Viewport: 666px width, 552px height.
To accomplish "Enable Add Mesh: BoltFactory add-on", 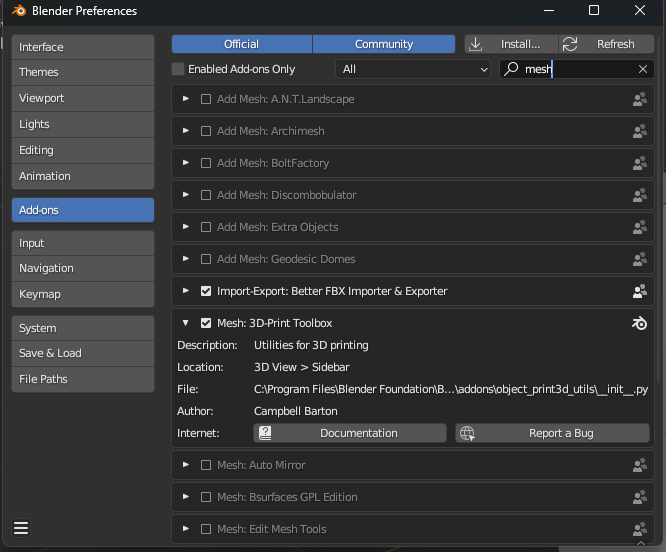I will [206, 163].
